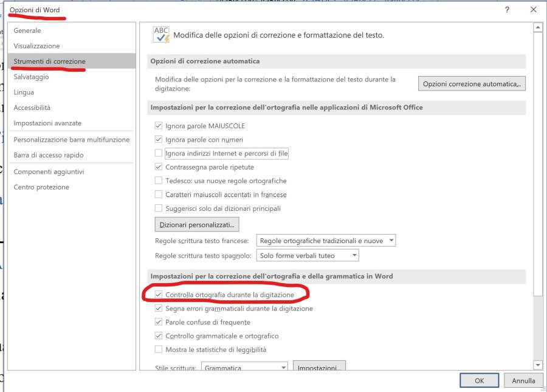The image size is (547, 392).
Task: Go to Centro protezione options
Action: click(41, 187)
